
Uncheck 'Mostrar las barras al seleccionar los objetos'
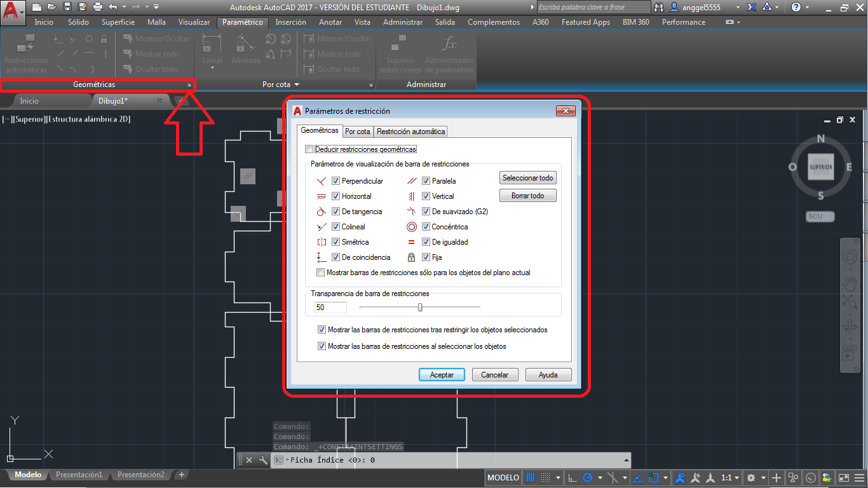322,346
